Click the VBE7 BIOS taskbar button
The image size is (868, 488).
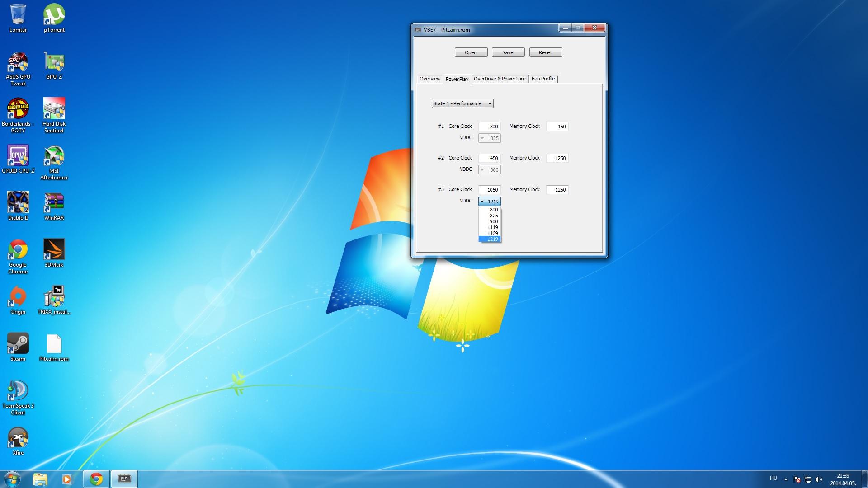124,479
